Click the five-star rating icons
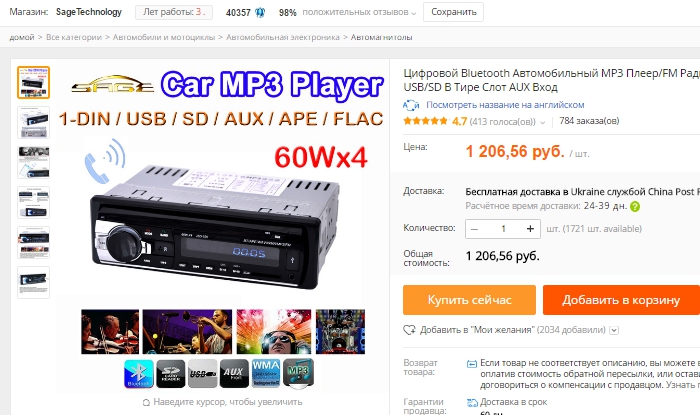The height and width of the screenshot is (415, 700). tap(425, 121)
